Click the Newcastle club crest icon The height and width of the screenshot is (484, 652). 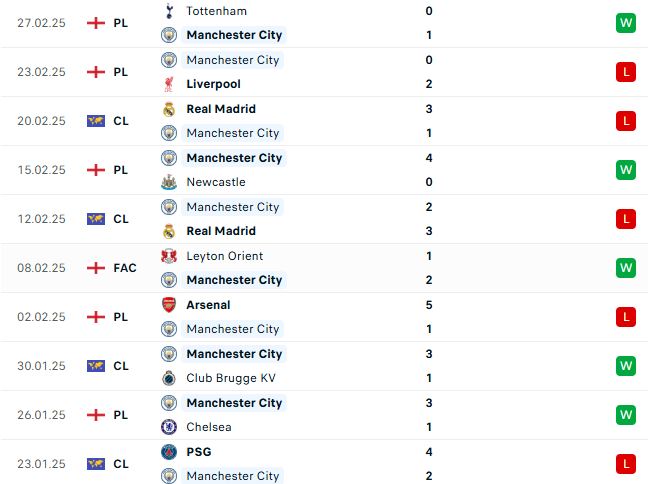click(169, 182)
